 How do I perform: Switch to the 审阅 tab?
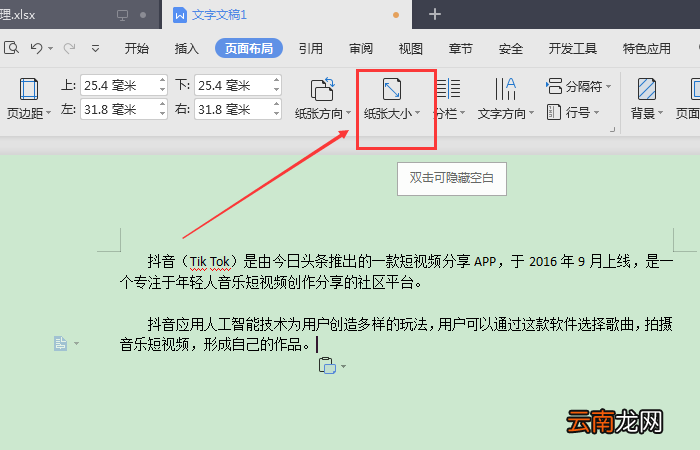tap(361, 48)
